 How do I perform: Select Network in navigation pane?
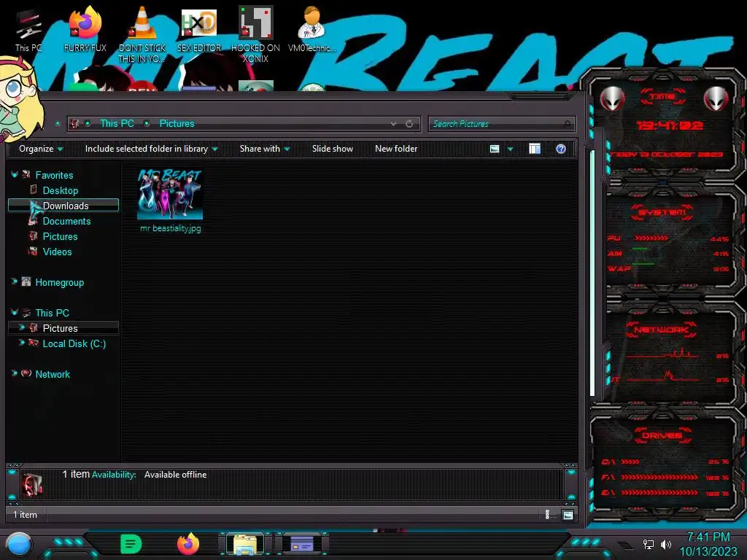coord(53,374)
